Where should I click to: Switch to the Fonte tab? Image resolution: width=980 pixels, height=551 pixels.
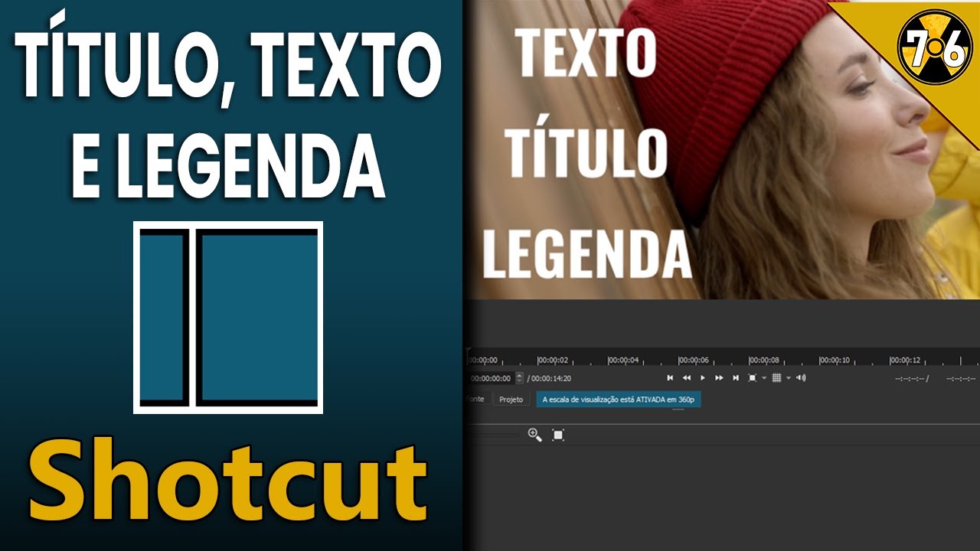[476, 399]
